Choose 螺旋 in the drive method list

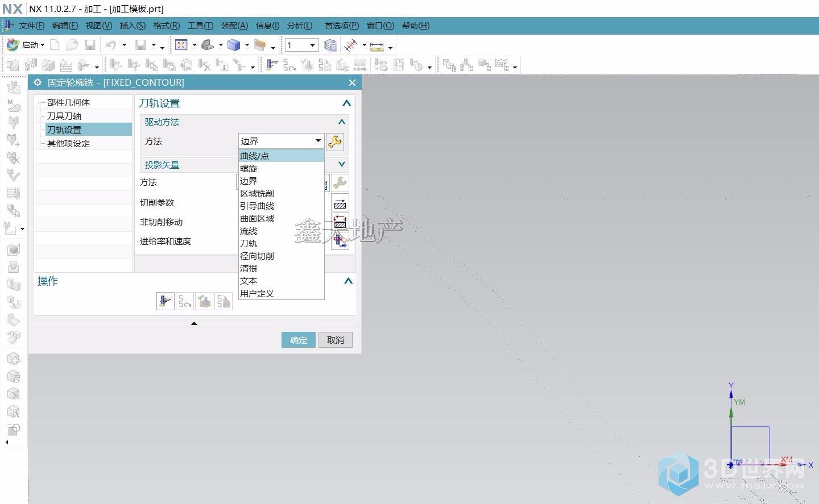[x=249, y=169]
